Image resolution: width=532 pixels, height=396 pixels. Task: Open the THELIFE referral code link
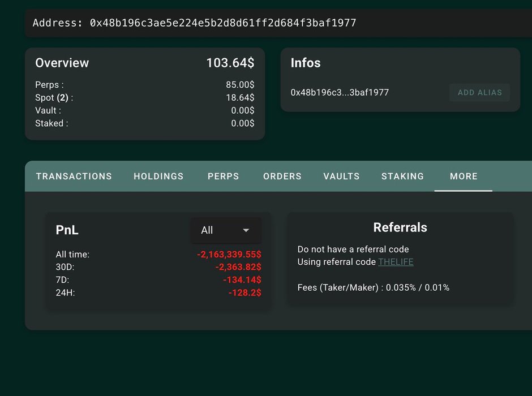(396, 262)
